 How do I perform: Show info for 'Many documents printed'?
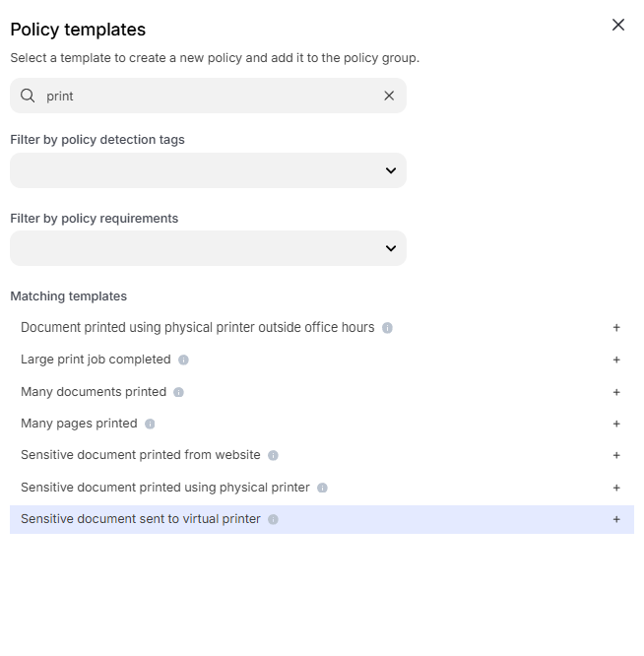coord(178,392)
